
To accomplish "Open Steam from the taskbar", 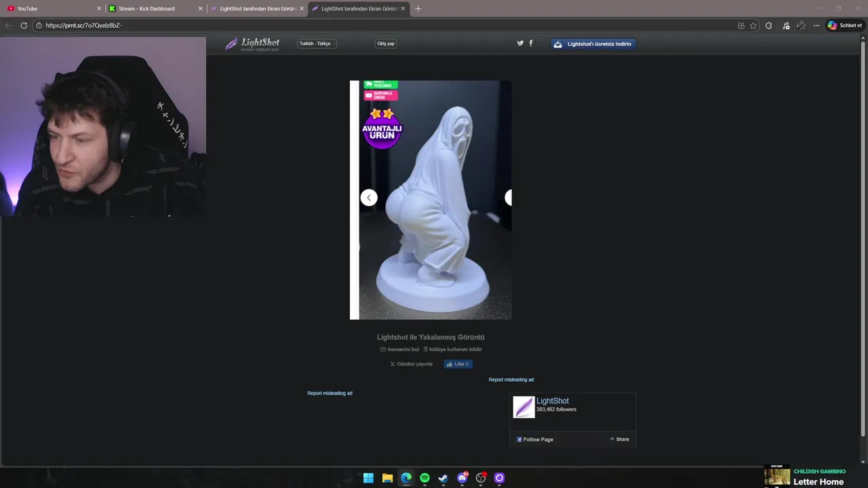I will [x=443, y=478].
